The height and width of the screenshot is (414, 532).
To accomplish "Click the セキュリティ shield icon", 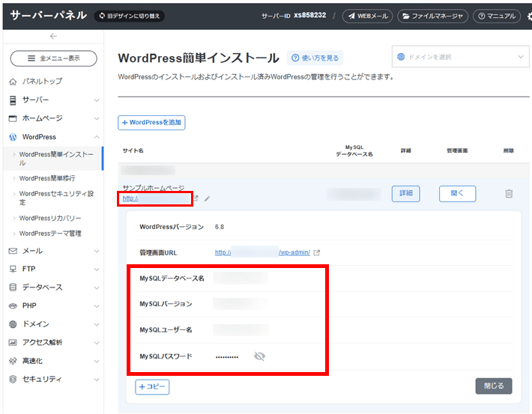I will (13, 379).
